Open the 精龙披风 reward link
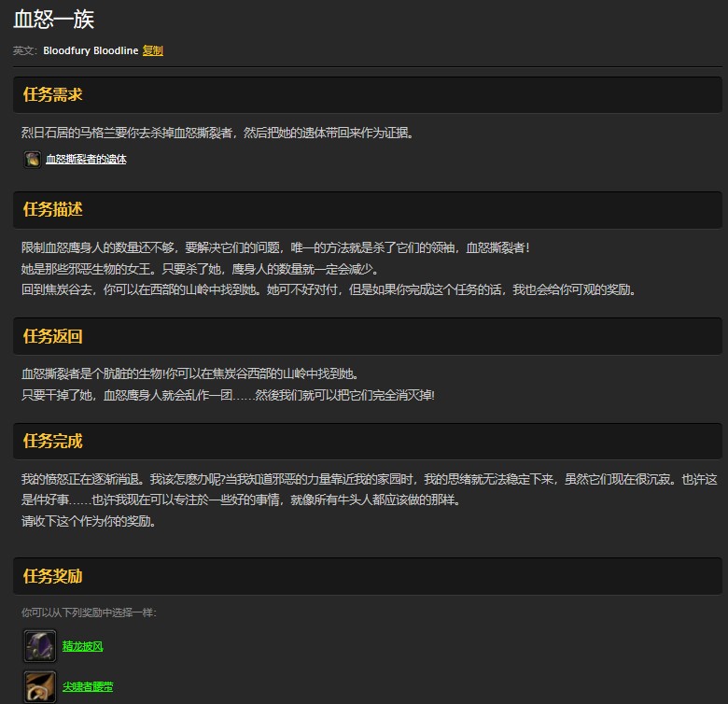728x704 pixels. click(x=82, y=646)
